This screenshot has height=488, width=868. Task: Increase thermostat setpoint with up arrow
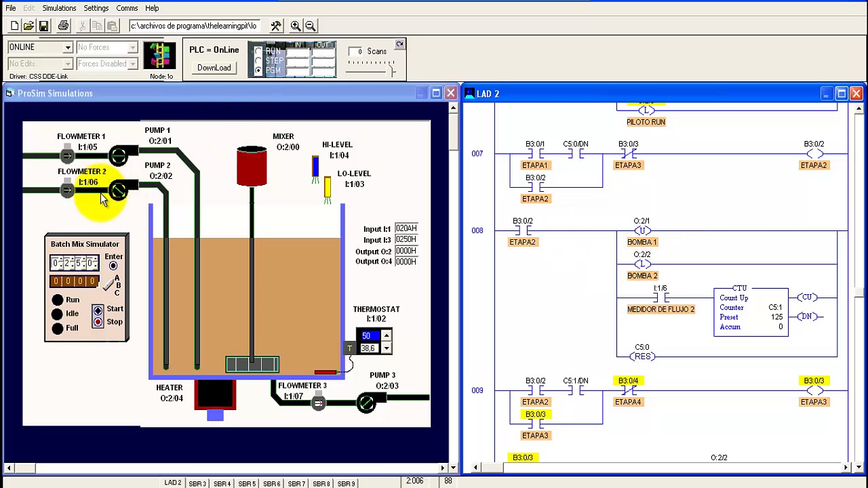coord(386,335)
